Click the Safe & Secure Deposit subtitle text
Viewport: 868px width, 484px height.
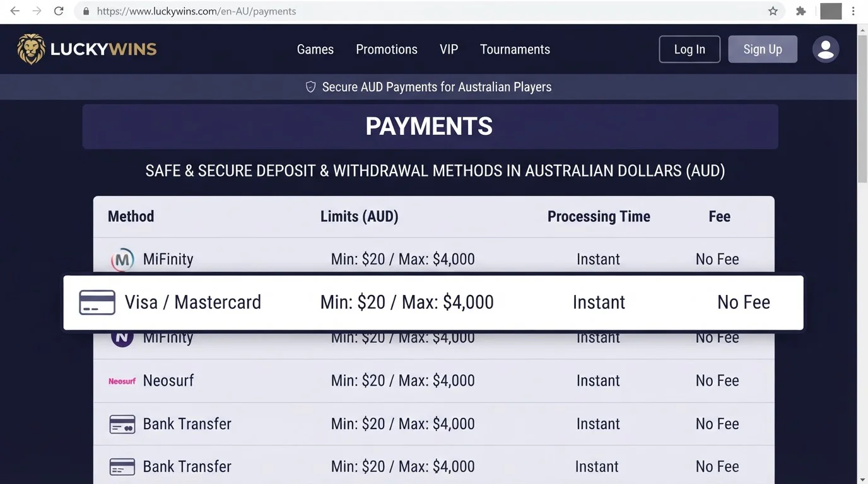(435, 171)
